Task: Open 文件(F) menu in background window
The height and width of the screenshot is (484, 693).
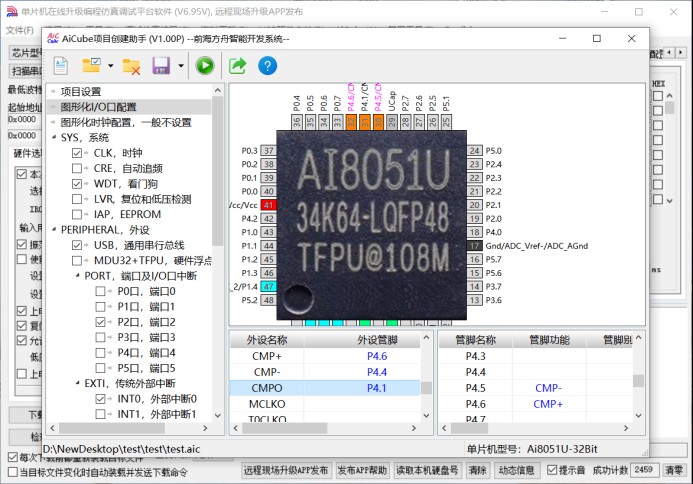Action: [19, 30]
